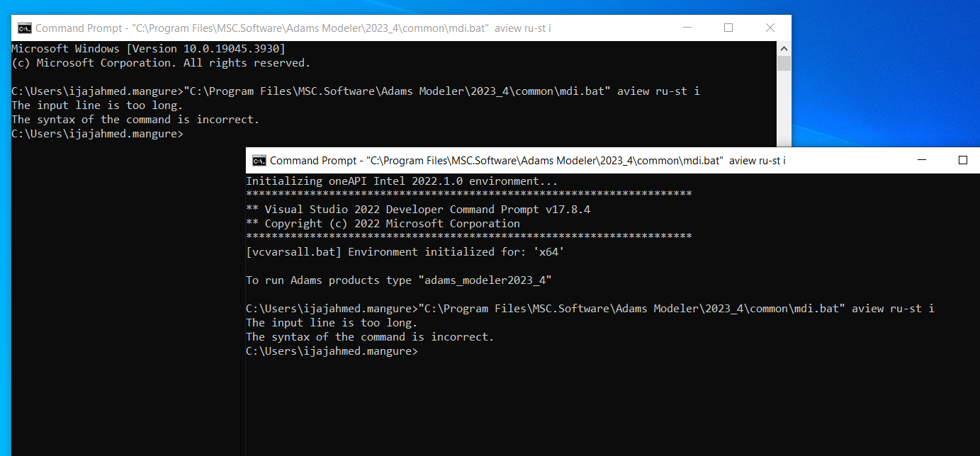Click the "adams_modeler2023_4" text in the front console
The width and height of the screenshot is (980, 456).
click(488, 280)
